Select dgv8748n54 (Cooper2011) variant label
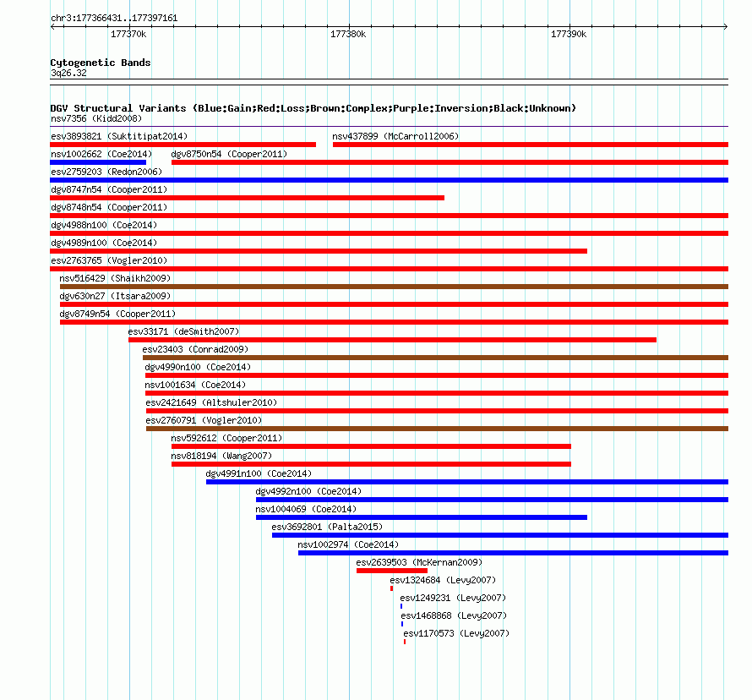The image size is (752, 700). tap(109, 207)
